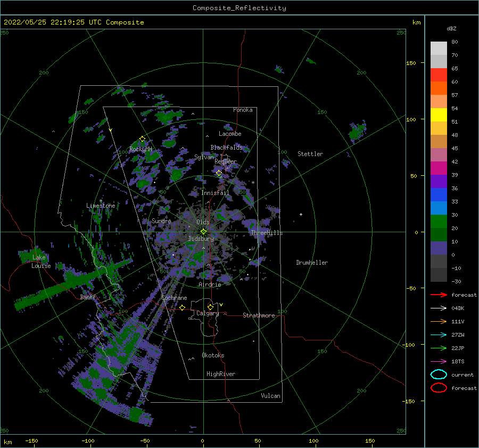Click the white plus marker north of Drumheller
This screenshot has height=448, width=479.
coord(301,214)
